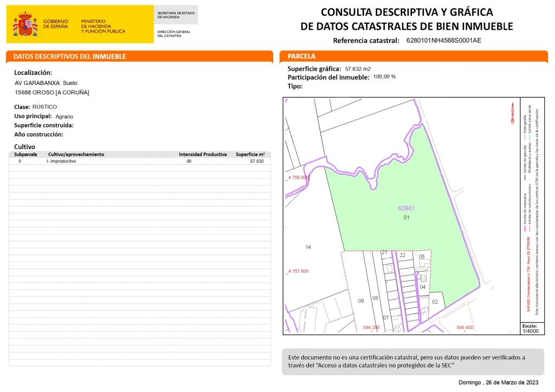The image size is (555, 392).
Task: Click the cadastral reference 6280101NH4568S0001AE
Action: click(443, 41)
